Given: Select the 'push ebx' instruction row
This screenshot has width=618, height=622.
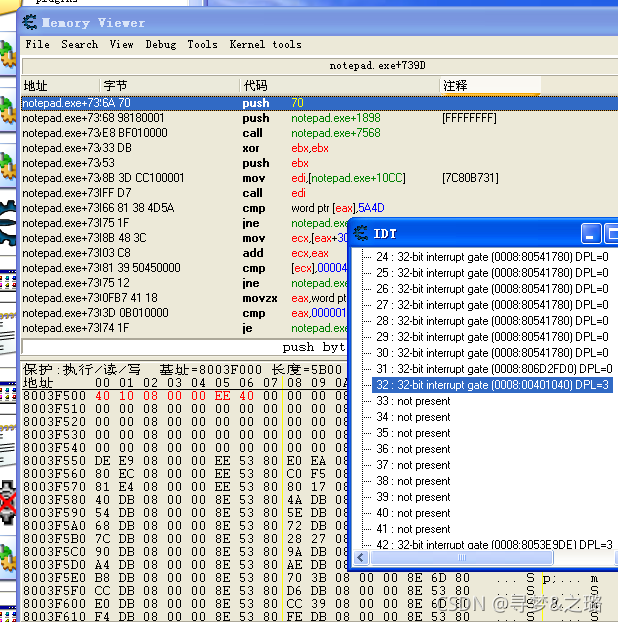Looking at the screenshot, I should 320,163.
